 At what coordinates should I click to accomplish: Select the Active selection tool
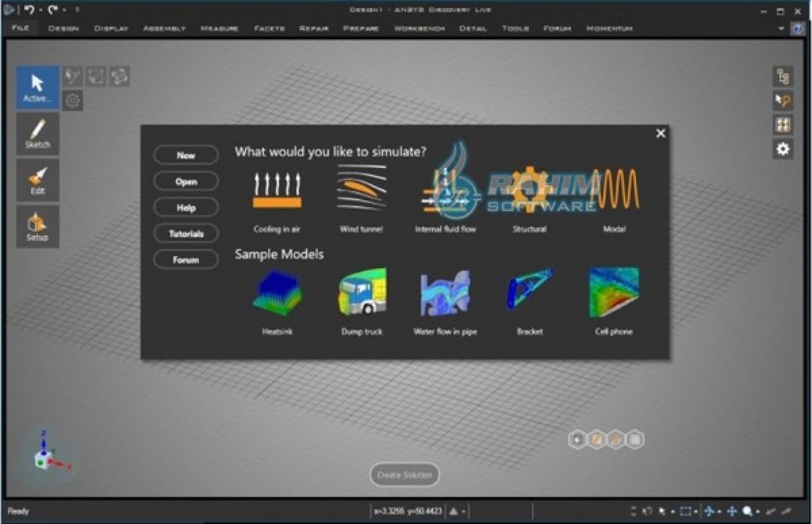tap(37, 86)
